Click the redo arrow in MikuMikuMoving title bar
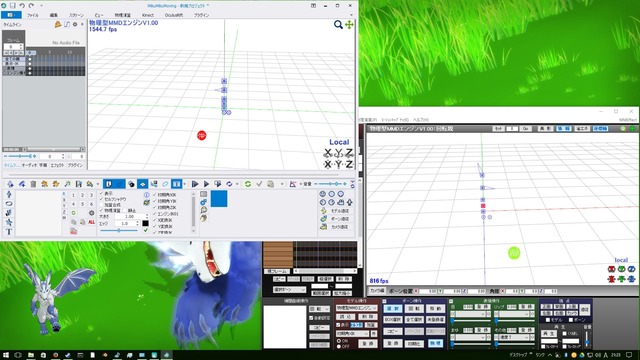This screenshot has width=640, height=360. [31, 6]
